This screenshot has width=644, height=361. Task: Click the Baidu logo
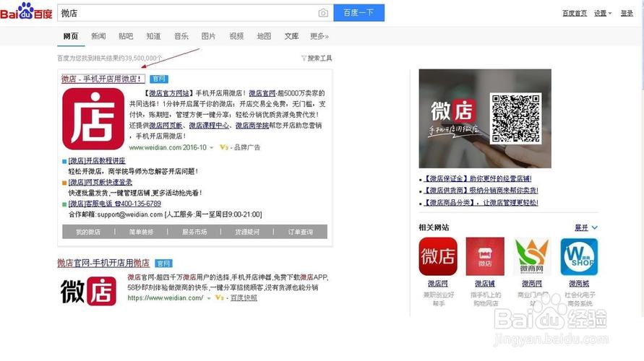(26, 12)
